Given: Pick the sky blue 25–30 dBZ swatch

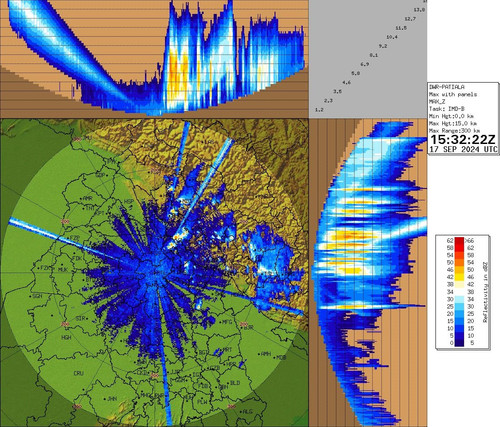Looking at the screenshot, I should tap(459, 306).
